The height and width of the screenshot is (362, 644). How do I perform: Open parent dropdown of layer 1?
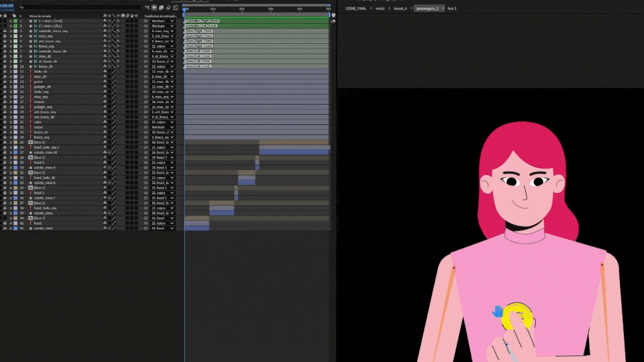pos(162,21)
